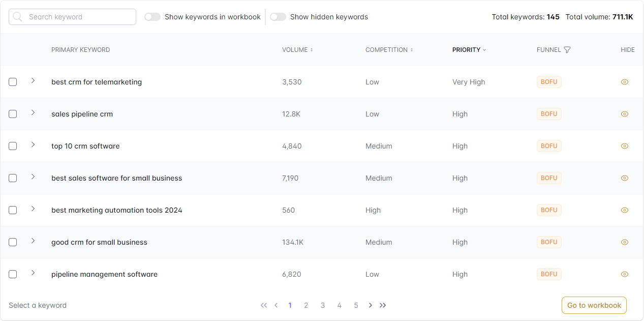This screenshot has height=321, width=644.
Task: Jump to the last page
Action: (382, 305)
